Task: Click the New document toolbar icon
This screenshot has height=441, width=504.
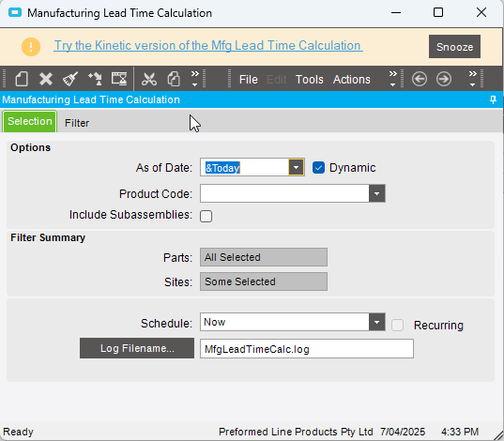Action: point(22,79)
